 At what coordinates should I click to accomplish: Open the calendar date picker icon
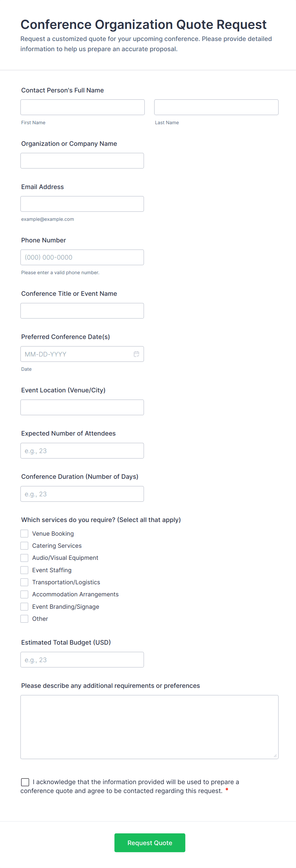pyautogui.click(x=136, y=354)
